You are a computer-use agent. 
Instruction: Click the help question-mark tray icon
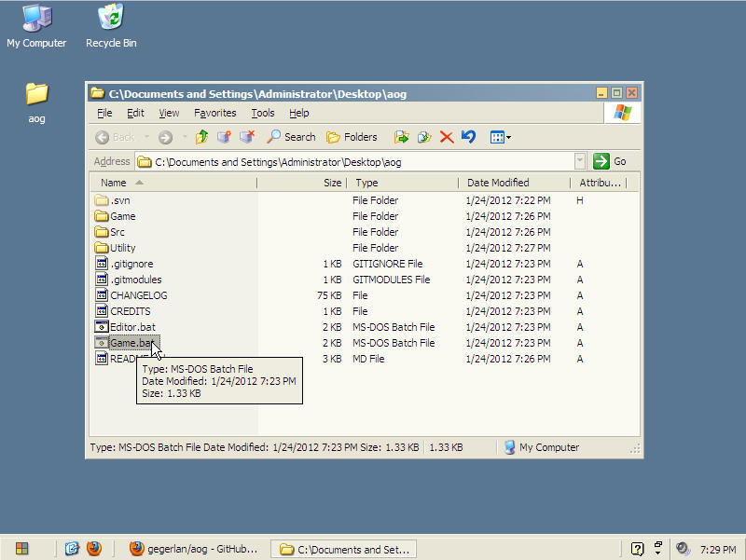[637, 549]
